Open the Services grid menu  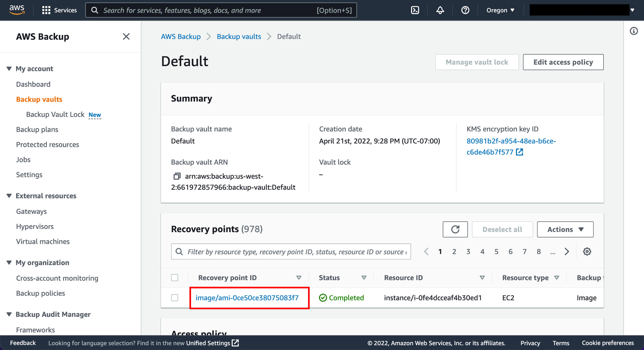pyautogui.click(x=59, y=10)
